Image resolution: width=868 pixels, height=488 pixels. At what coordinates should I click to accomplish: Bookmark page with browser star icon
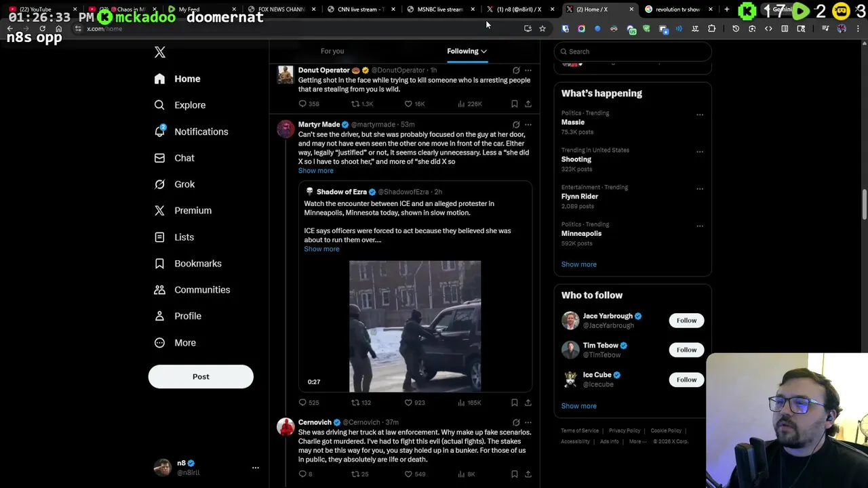tap(542, 28)
